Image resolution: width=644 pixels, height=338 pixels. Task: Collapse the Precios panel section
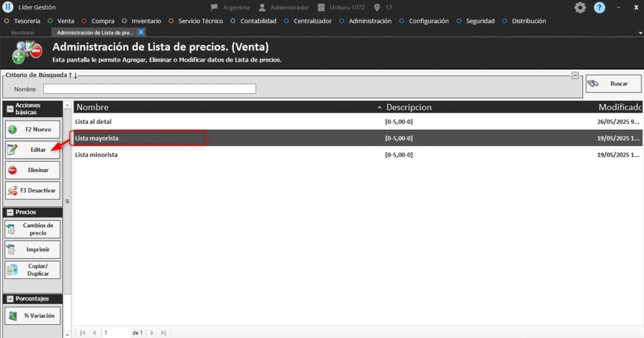(x=9, y=212)
